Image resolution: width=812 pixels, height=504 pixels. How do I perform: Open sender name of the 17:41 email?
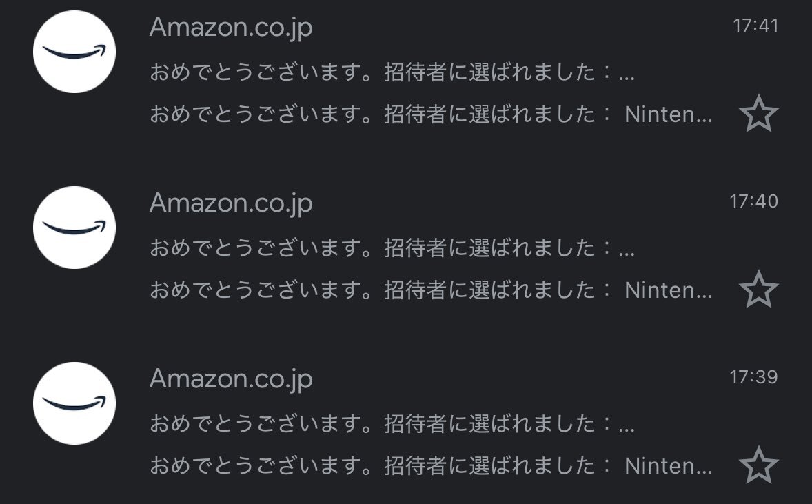pyautogui.click(x=231, y=27)
